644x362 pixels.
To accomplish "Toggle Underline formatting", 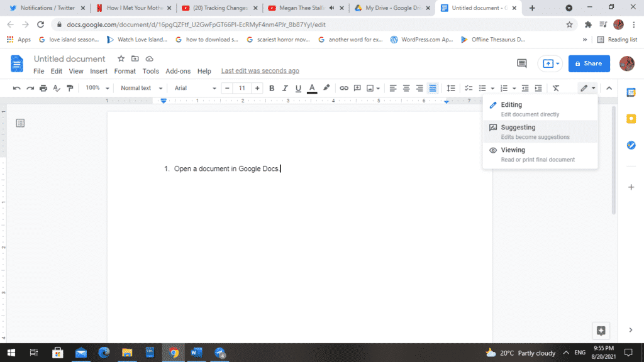I will (298, 89).
